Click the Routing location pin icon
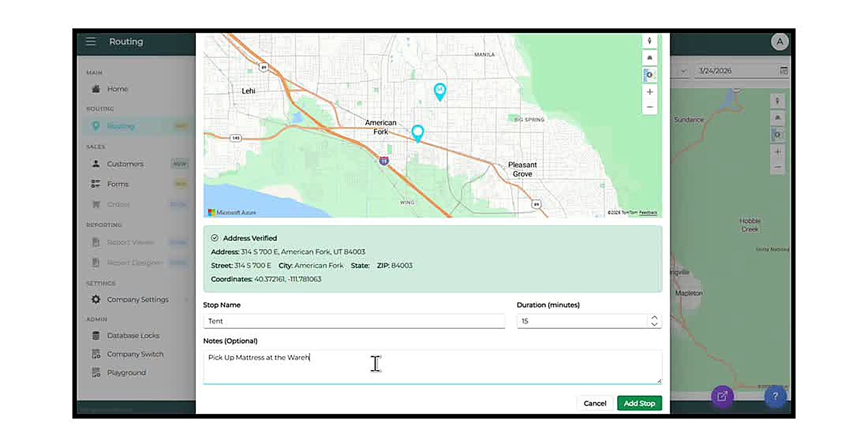Image resolution: width=868 pixels, height=447 pixels. (96, 126)
